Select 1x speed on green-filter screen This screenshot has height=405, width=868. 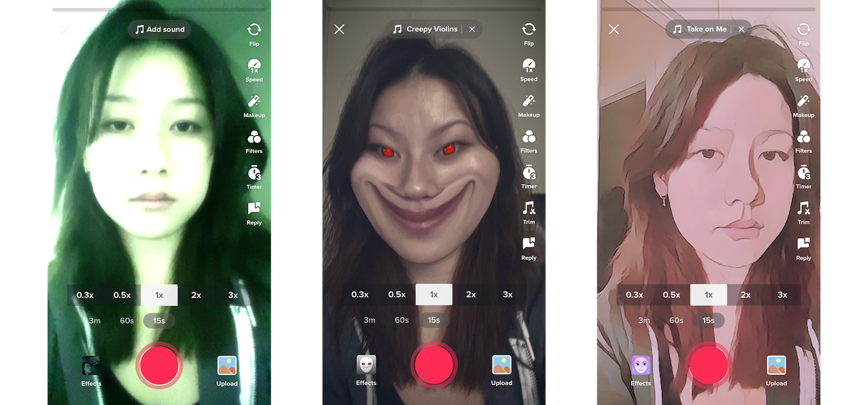pyautogui.click(x=159, y=295)
